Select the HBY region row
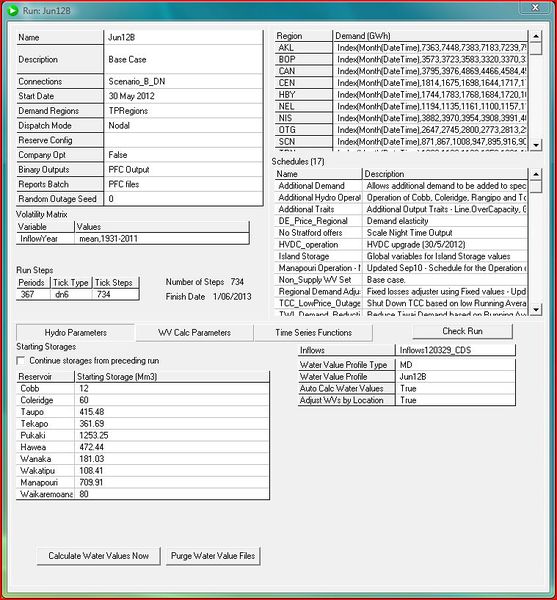Screen dimensions: 557x600 (401, 95)
